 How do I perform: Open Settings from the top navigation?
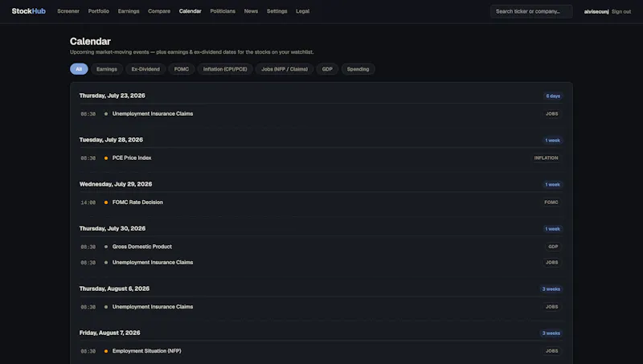[276, 11]
